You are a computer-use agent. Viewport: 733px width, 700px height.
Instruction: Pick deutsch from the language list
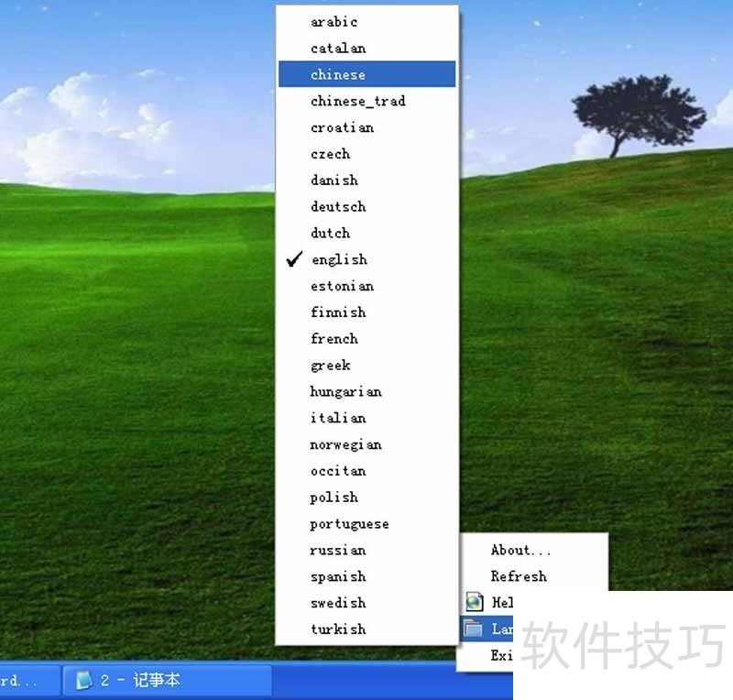[367, 206]
